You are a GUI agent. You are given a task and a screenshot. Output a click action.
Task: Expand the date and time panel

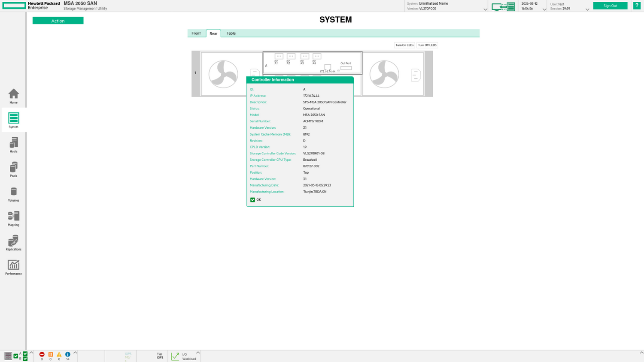click(544, 9)
